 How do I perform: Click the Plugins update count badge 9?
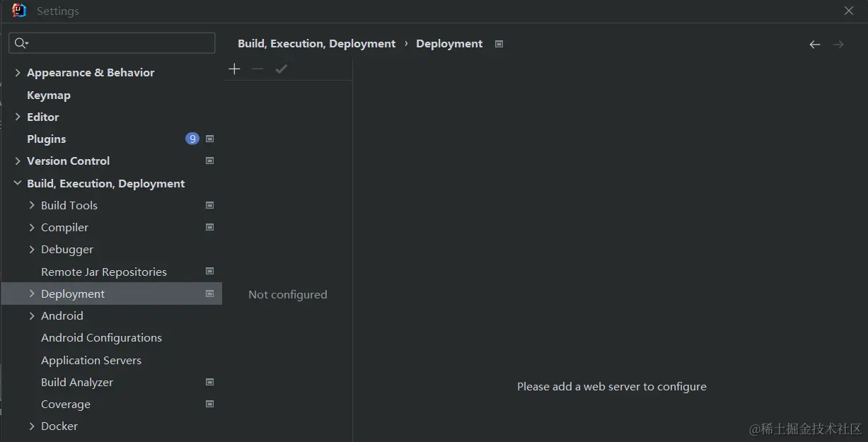[x=192, y=139]
